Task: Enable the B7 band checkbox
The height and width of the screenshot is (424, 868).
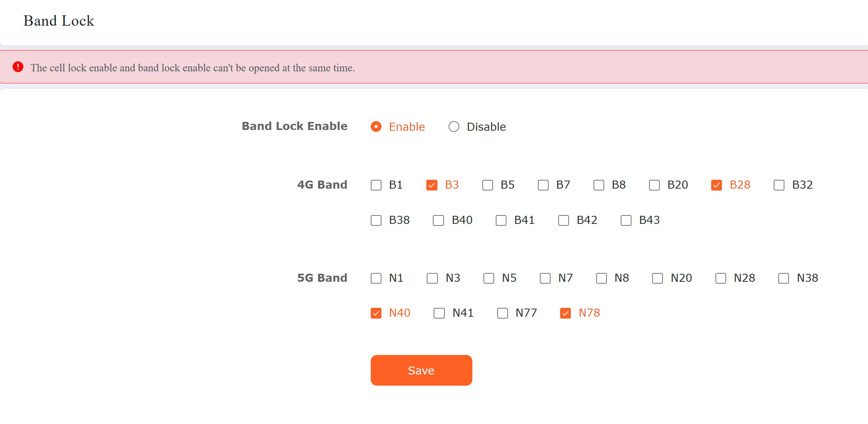Action: pos(543,185)
